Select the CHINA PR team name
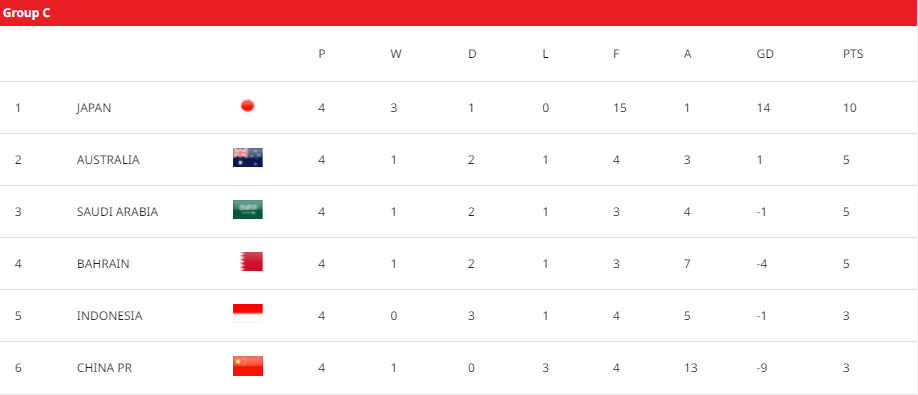The width and height of the screenshot is (918, 395). (104, 368)
